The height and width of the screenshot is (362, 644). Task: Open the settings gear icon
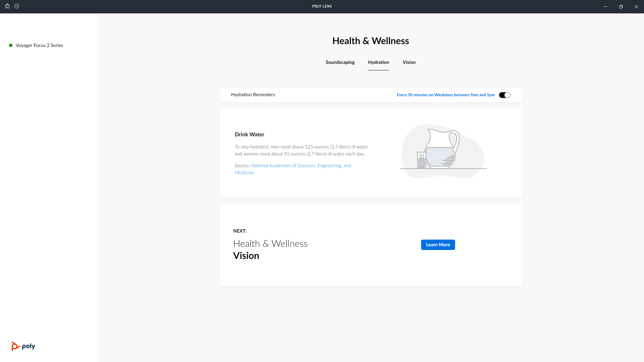[x=17, y=6]
